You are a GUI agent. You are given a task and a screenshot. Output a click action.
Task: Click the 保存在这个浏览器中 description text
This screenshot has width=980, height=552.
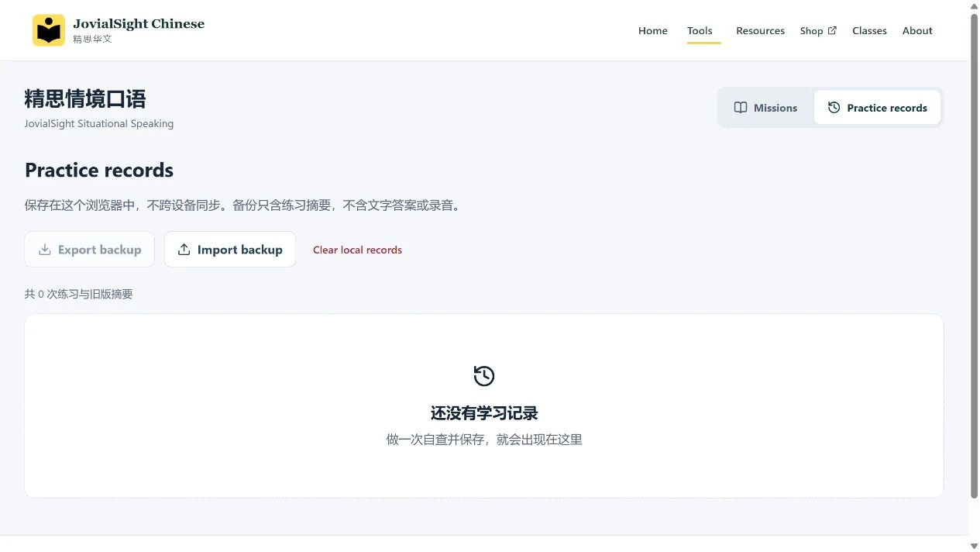244,206
